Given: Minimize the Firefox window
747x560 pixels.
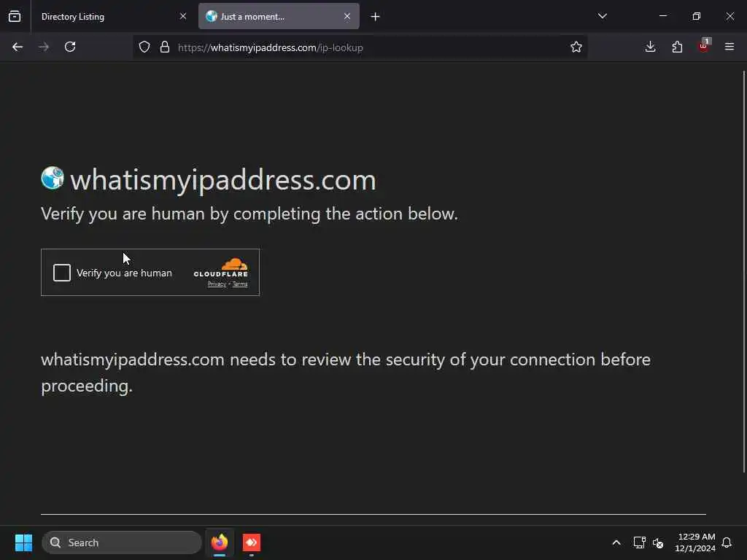Looking at the screenshot, I should point(662,16).
